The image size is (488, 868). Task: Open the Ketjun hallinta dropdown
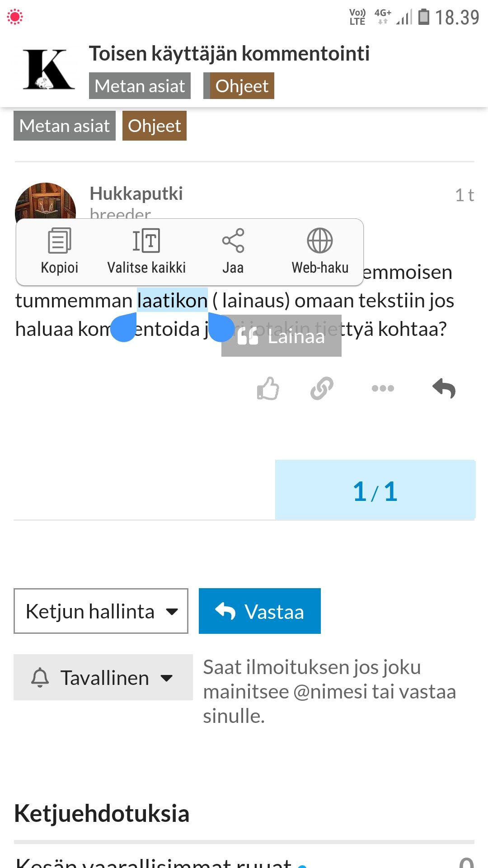[x=101, y=611]
